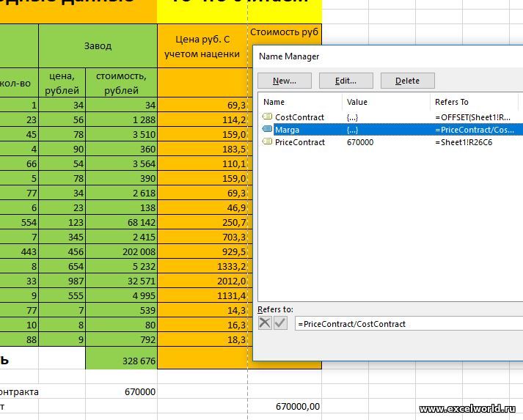Select the CostContract entry in the list
Image resolution: width=523 pixels, height=420 pixels.
tap(299, 117)
